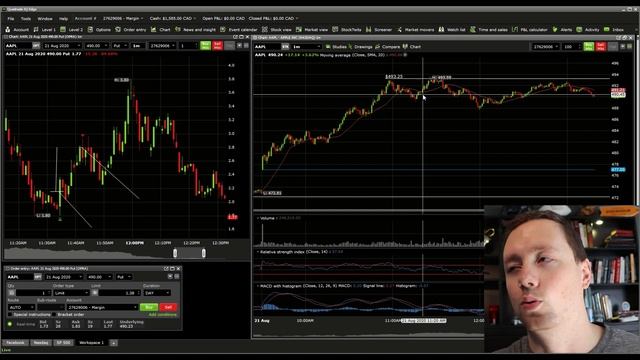Click left handle of option chart range slider
The width and height of the screenshot is (640, 360).
coord(175,253)
